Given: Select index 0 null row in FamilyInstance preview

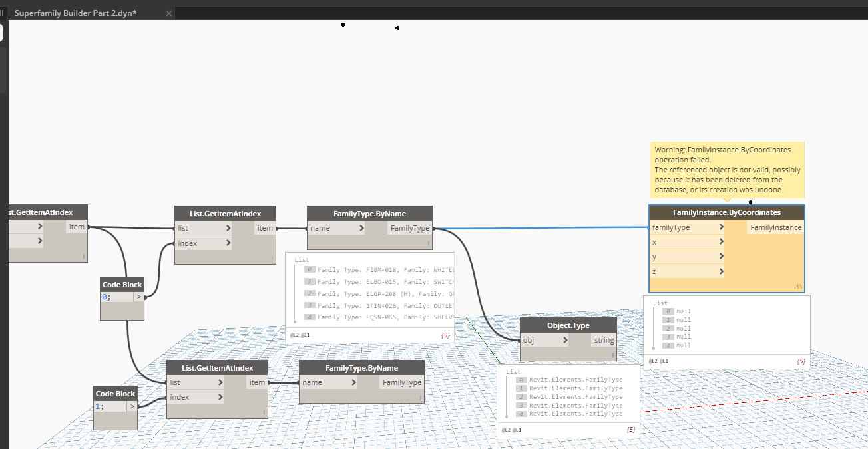Looking at the screenshot, I should click(x=677, y=311).
